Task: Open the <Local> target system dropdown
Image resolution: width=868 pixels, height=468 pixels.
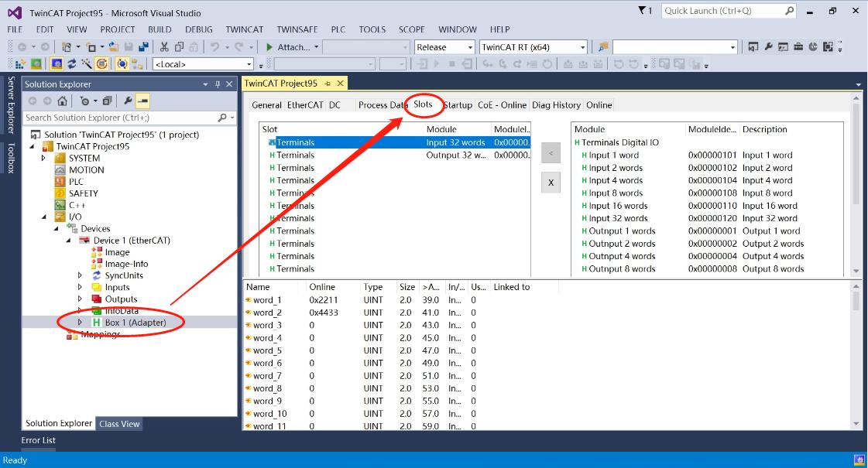Action: pos(249,64)
